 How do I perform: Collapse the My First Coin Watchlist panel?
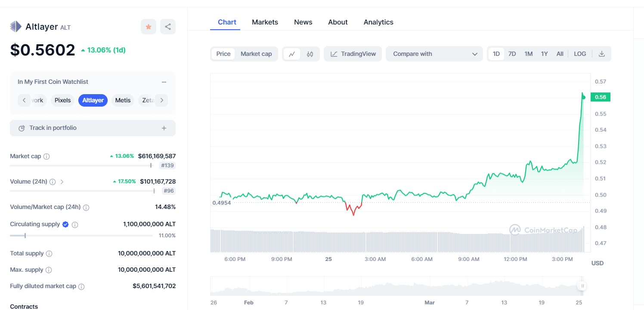point(164,81)
